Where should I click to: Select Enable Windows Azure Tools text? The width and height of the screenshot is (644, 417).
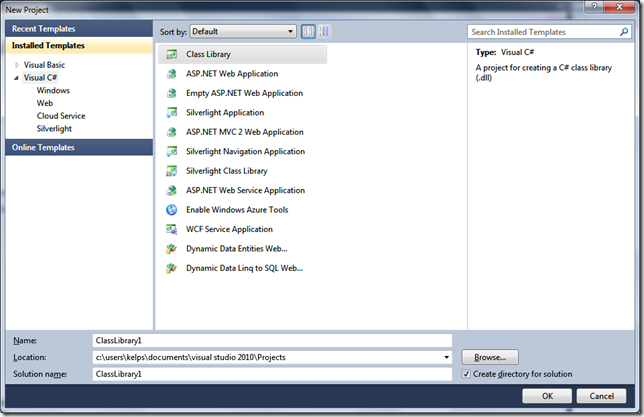point(237,210)
